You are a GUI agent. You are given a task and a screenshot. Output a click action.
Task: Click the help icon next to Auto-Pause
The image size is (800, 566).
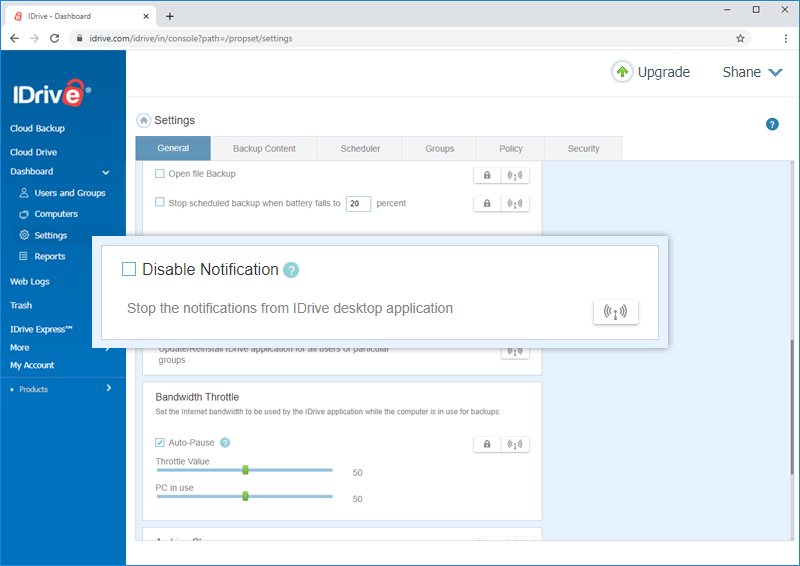[225, 442]
